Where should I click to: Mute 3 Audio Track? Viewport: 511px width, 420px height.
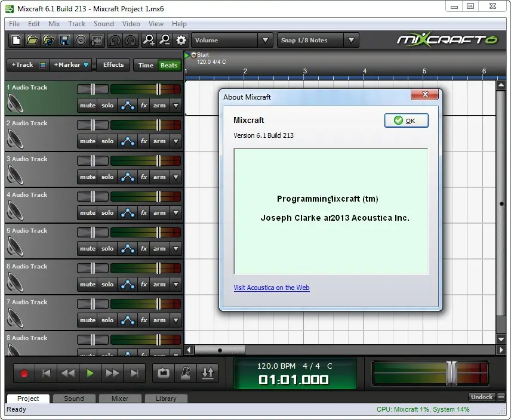point(87,177)
